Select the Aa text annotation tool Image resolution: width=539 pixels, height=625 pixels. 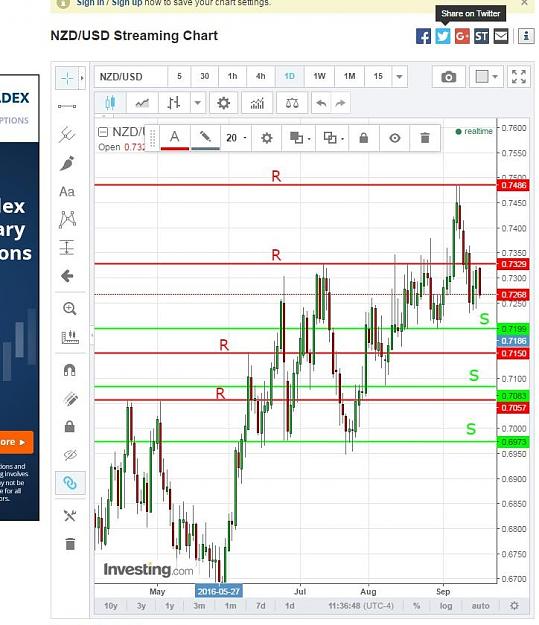pyautogui.click(x=67, y=192)
